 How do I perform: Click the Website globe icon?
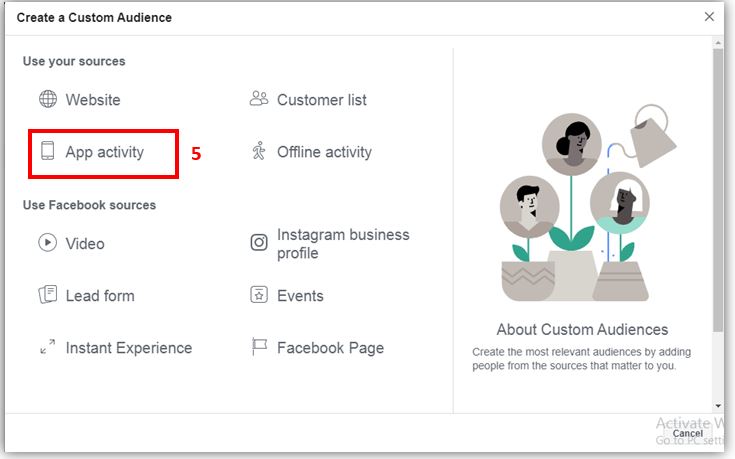(48, 99)
